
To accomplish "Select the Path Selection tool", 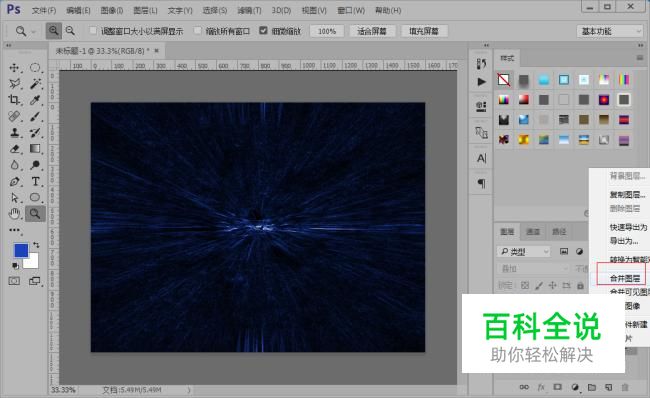I will click(14, 197).
